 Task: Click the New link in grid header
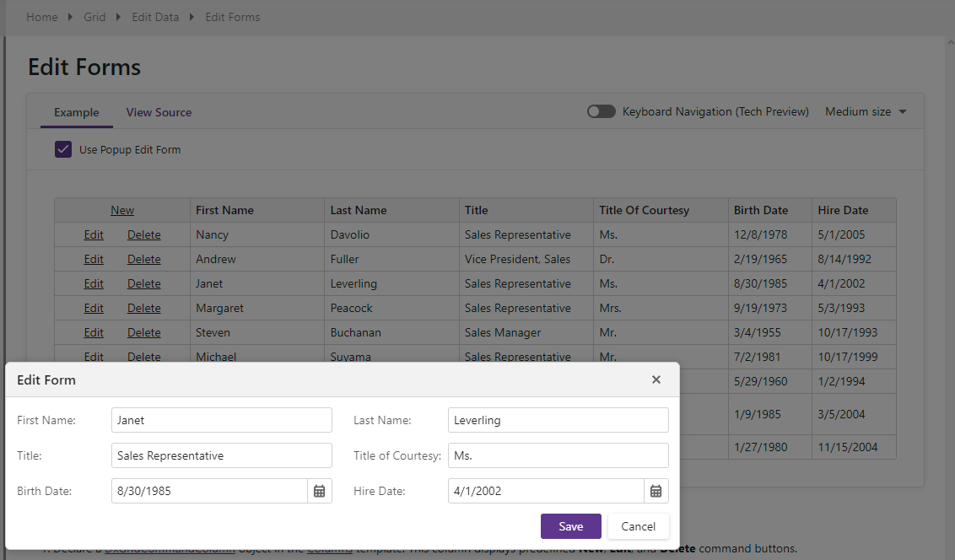pyautogui.click(x=122, y=210)
